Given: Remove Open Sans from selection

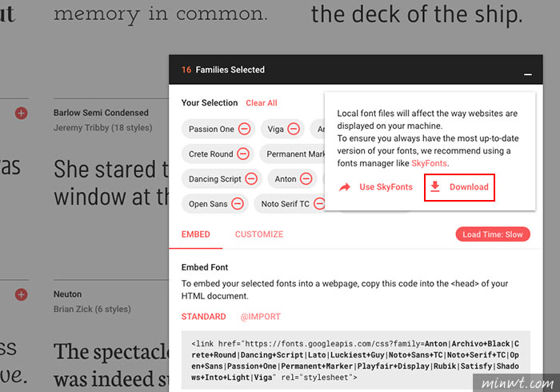Looking at the screenshot, I should (238, 204).
